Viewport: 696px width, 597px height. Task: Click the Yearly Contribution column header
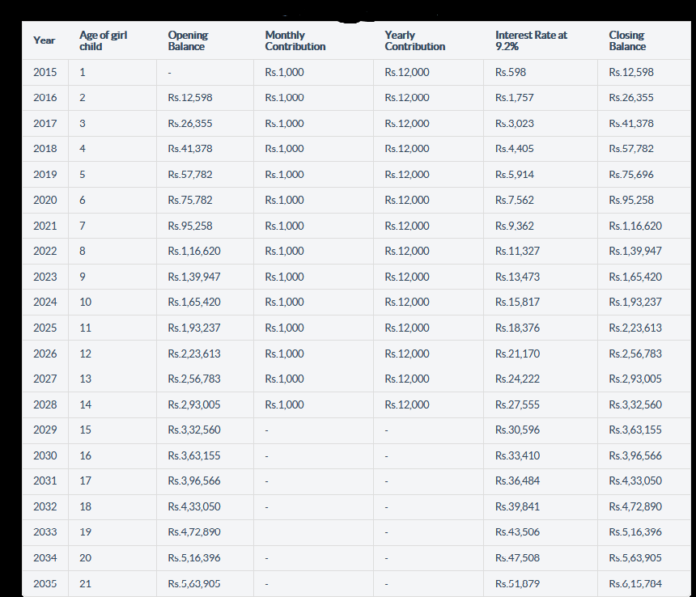[x=414, y=40]
